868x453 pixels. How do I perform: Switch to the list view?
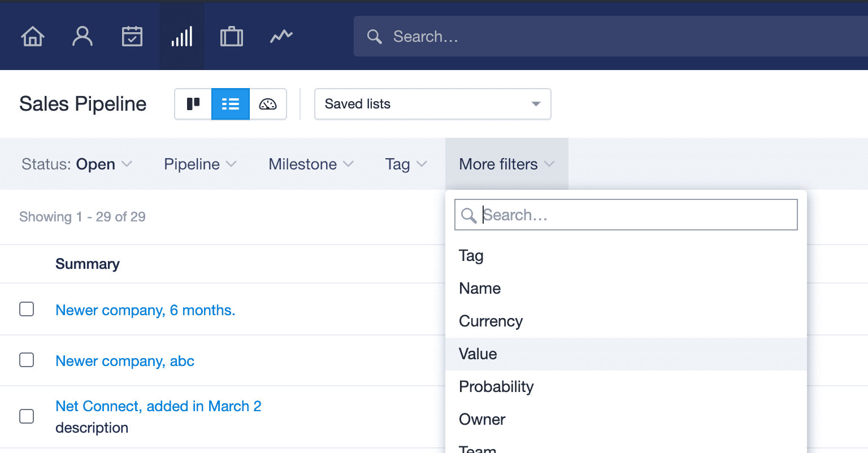coord(231,104)
